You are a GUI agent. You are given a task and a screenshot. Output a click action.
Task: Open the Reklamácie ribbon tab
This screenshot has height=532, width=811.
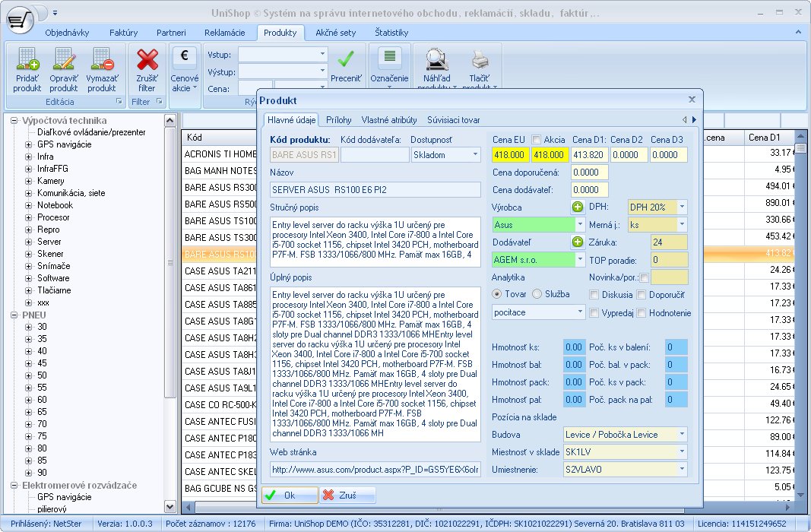[224, 33]
